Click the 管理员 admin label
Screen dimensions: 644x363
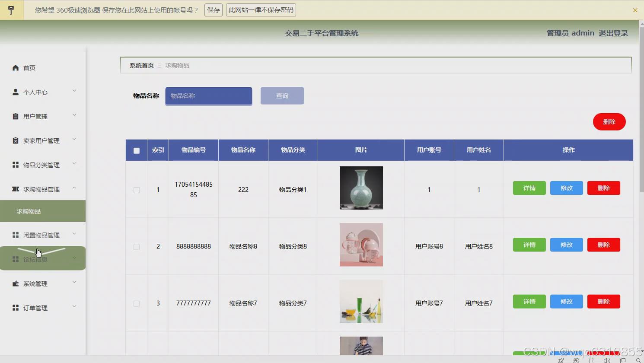coord(571,33)
